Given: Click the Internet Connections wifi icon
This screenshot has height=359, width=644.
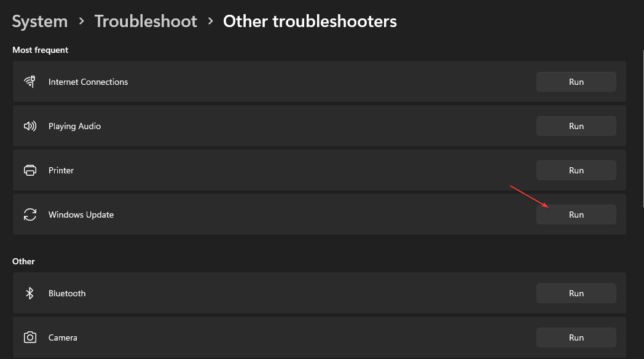Looking at the screenshot, I should coord(29,82).
